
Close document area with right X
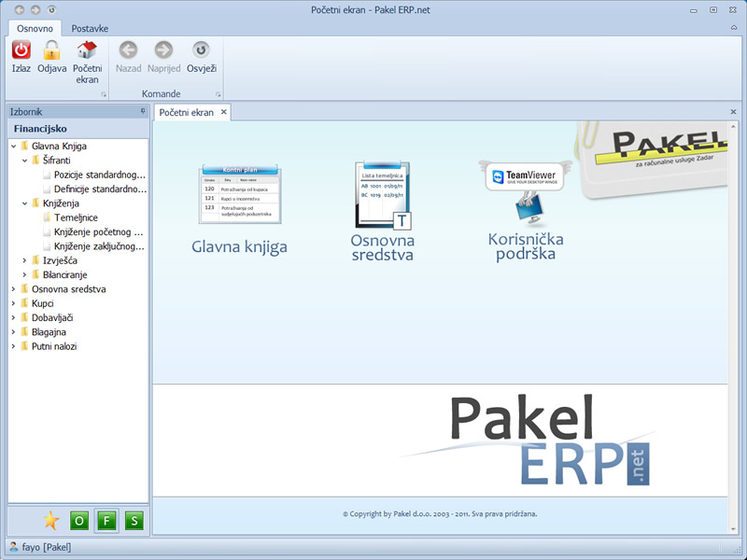[x=733, y=112]
